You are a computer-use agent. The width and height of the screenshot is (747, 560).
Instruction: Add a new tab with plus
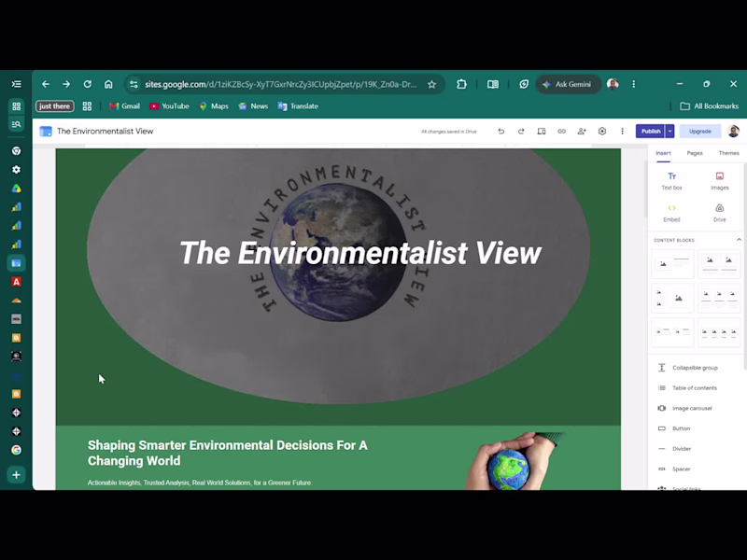point(16,475)
